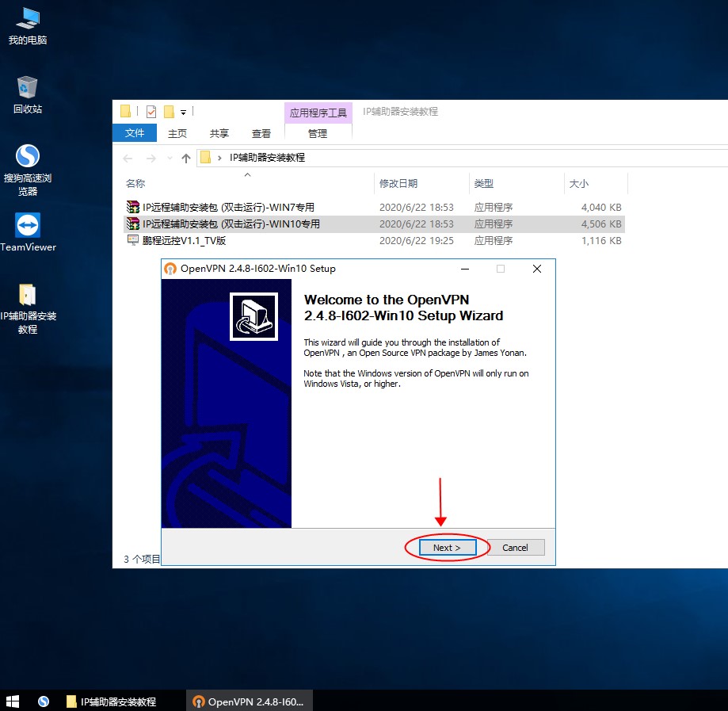Image resolution: width=728 pixels, height=711 pixels.
Task: Click the New Folder quick access icon
Action: click(169, 112)
